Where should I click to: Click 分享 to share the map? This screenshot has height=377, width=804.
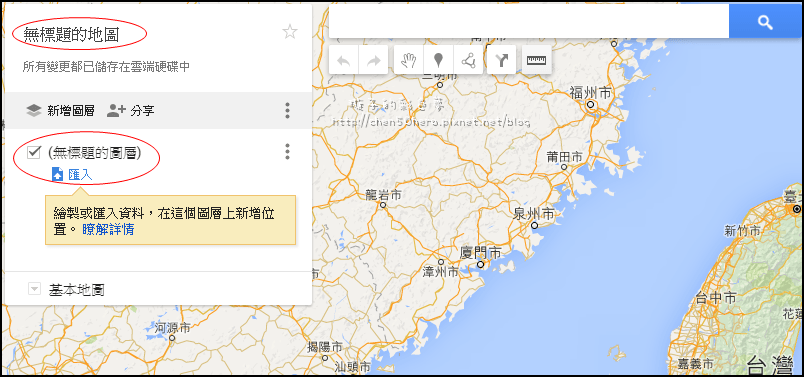(131, 110)
